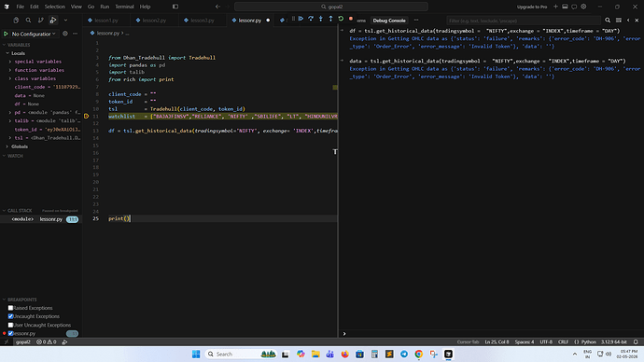Restart the debug session

(x=341, y=19)
